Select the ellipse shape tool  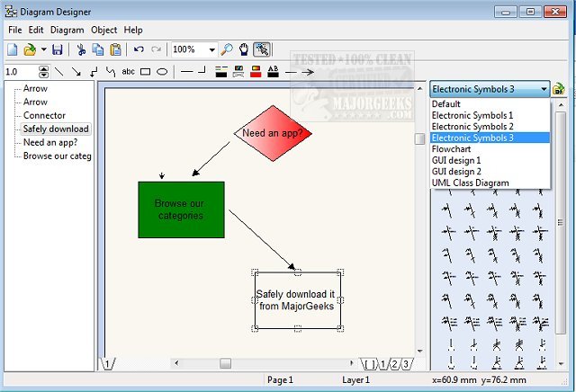tap(162, 72)
